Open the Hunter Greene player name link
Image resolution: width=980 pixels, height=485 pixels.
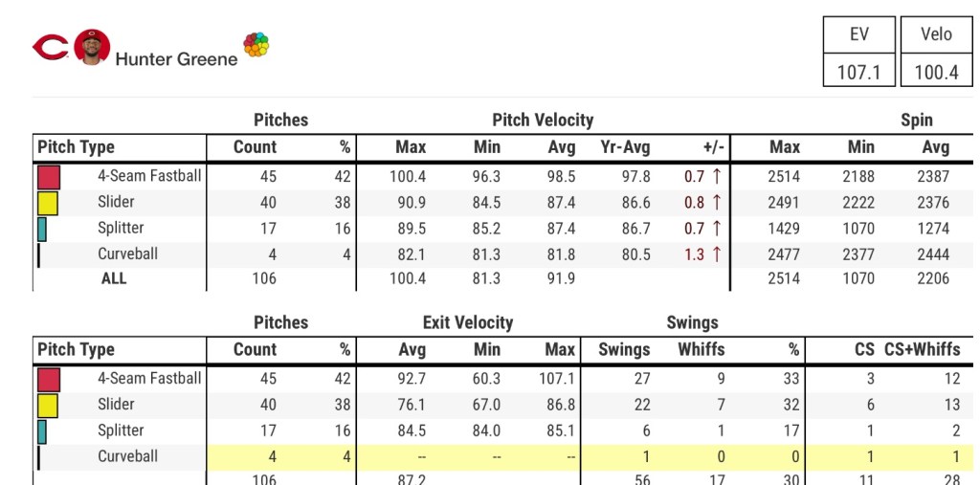click(176, 59)
